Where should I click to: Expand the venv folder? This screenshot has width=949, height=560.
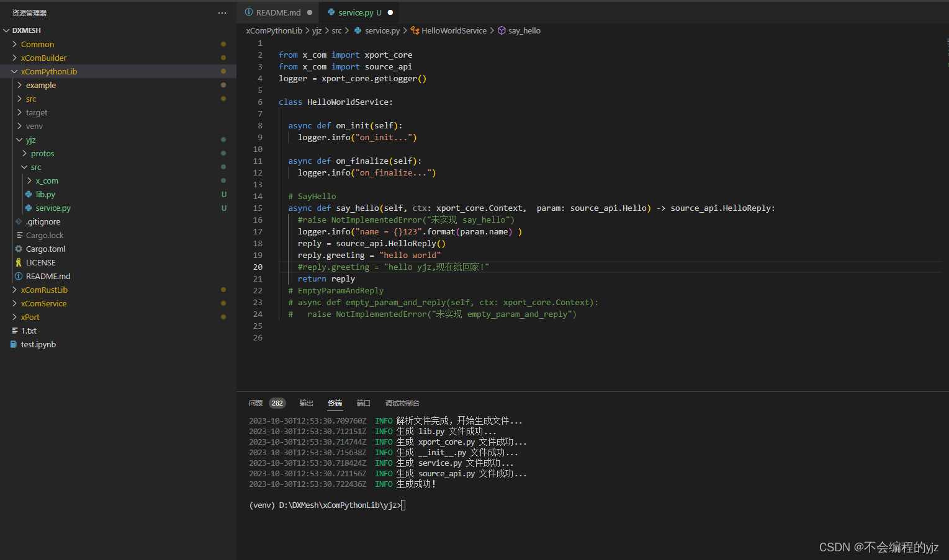tap(19, 126)
